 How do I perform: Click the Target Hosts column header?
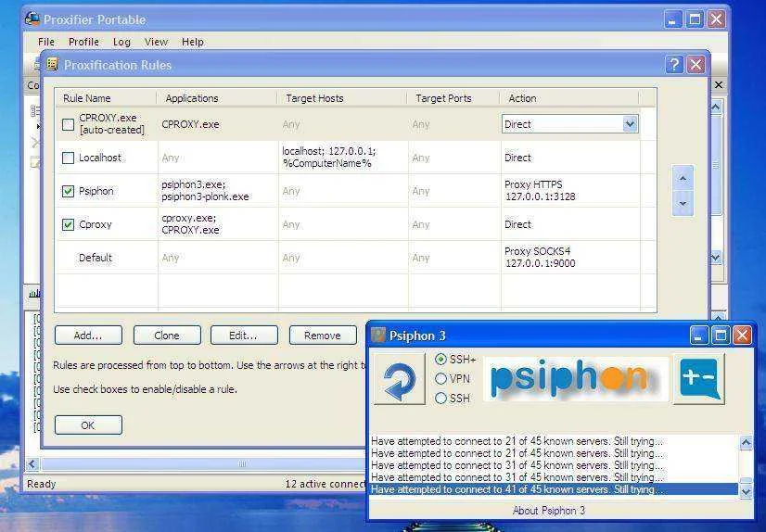click(x=342, y=98)
